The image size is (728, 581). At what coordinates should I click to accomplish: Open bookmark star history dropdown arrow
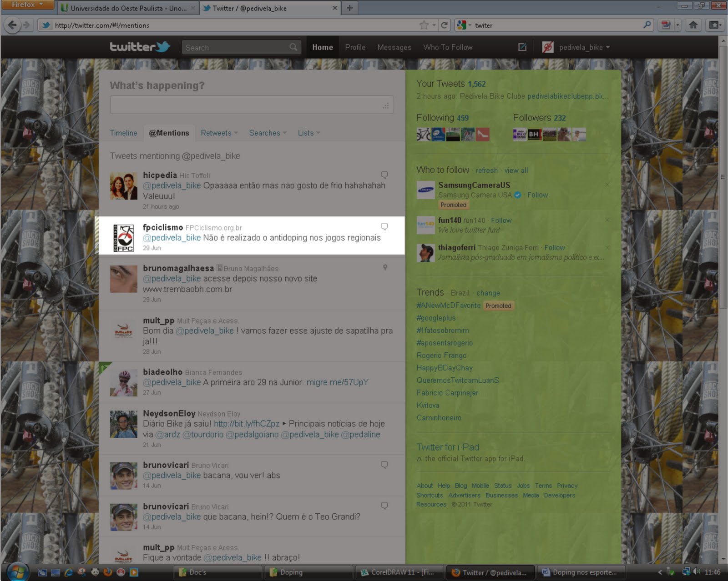(434, 25)
